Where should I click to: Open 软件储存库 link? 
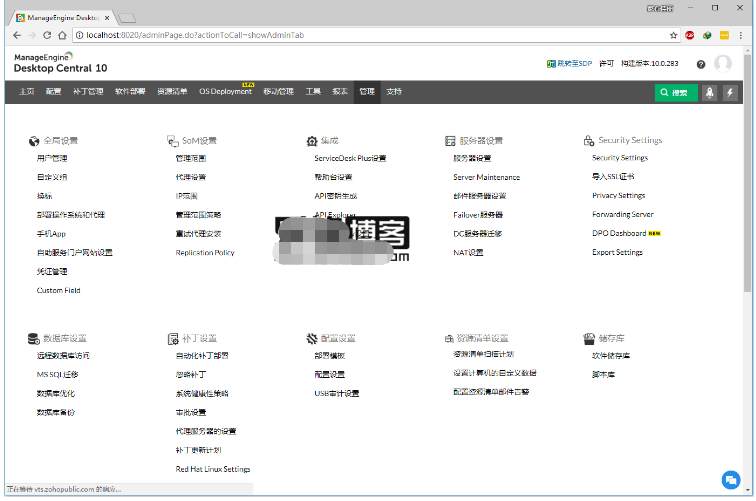click(611, 356)
